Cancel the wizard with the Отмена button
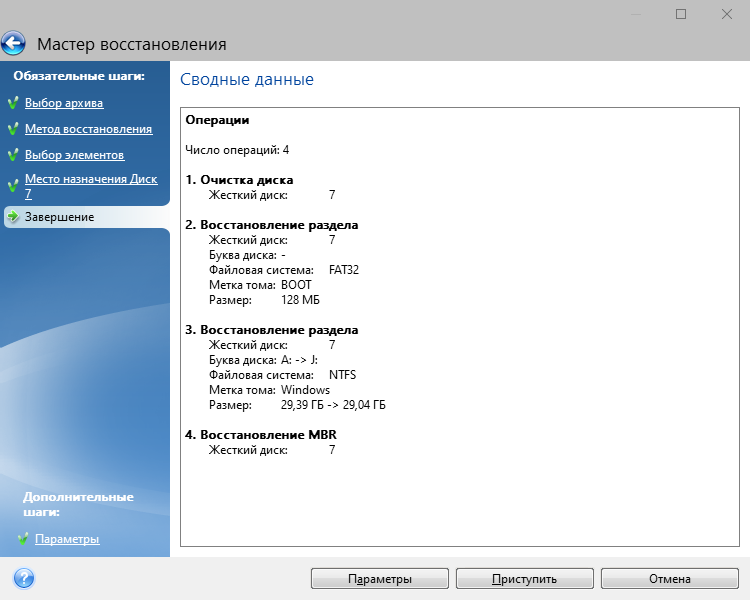This screenshot has width=750, height=600. tap(669, 579)
